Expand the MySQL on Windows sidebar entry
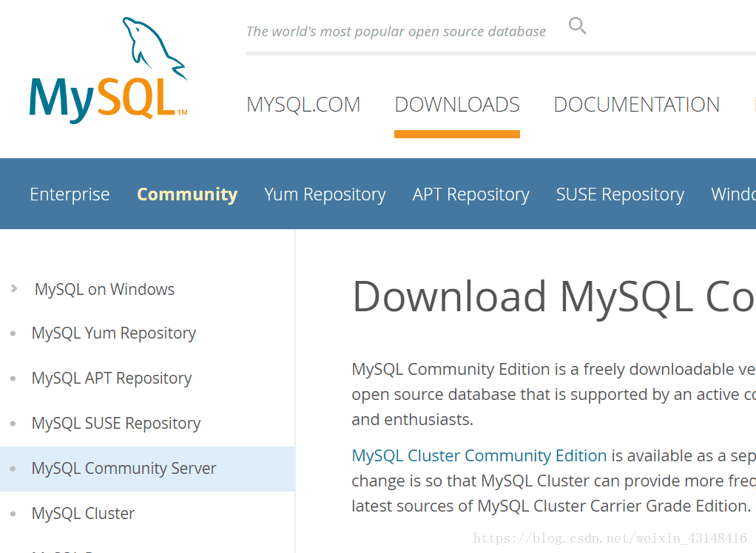This screenshot has height=553, width=756. click(x=104, y=289)
